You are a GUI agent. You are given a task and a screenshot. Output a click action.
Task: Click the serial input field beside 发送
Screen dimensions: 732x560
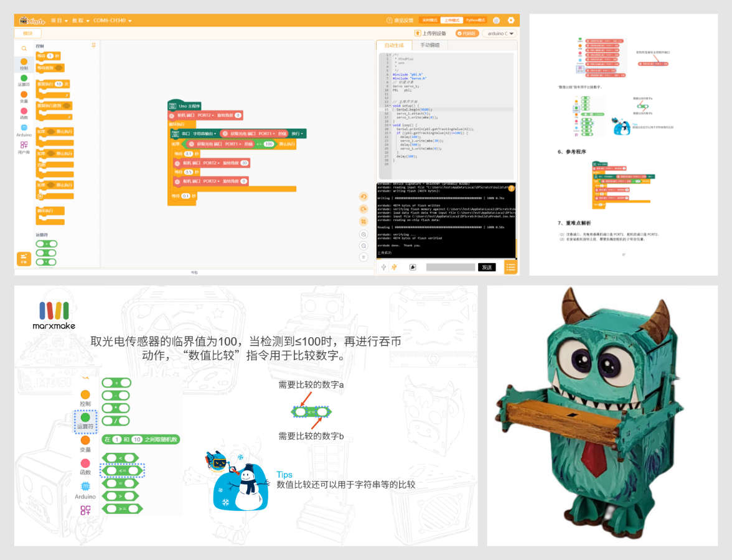[x=450, y=267]
